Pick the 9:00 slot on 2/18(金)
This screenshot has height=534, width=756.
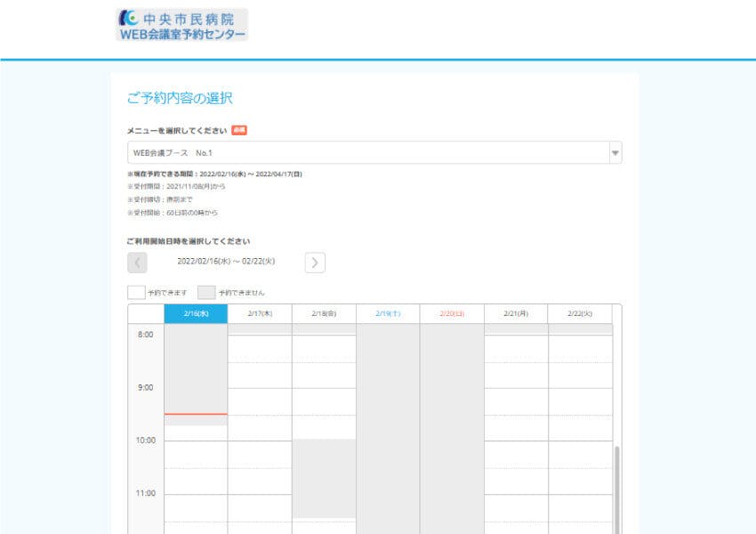coord(324,400)
